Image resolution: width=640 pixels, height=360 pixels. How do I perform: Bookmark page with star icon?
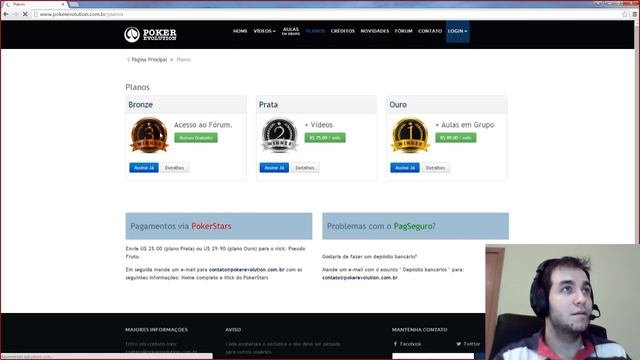(624, 14)
